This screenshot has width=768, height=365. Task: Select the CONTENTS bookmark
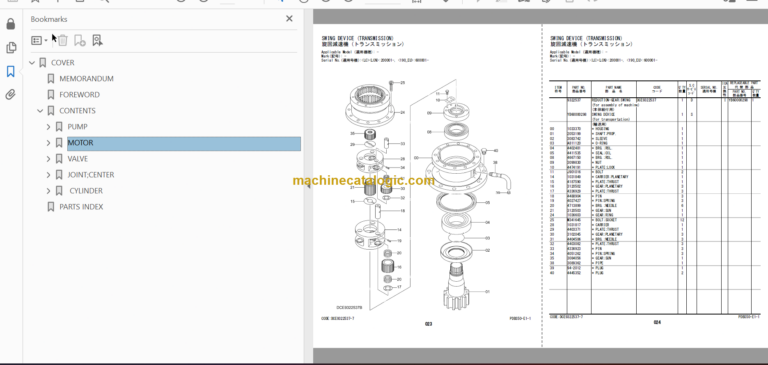(77, 111)
